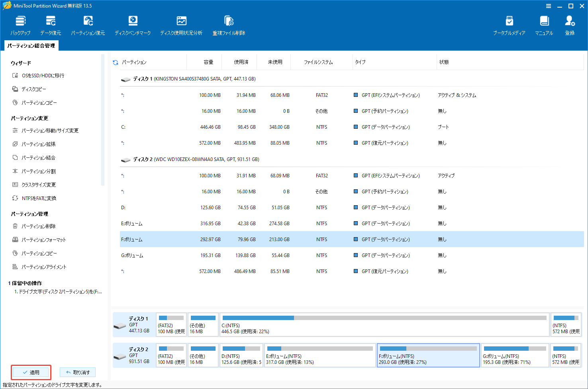Open the hamburger menu at top right

549,6
